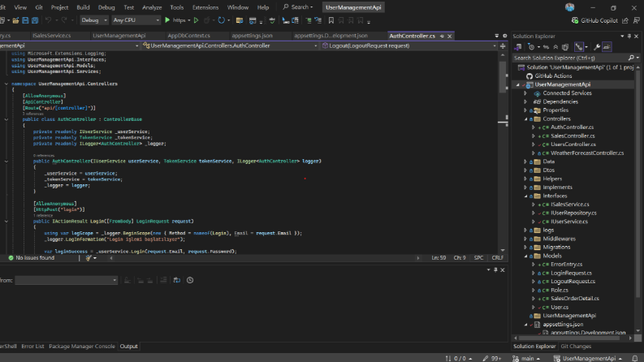Open Properties wrench icon in Solution Explorer
The width and height of the screenshot is (644, 362).
tap(597, 47)
